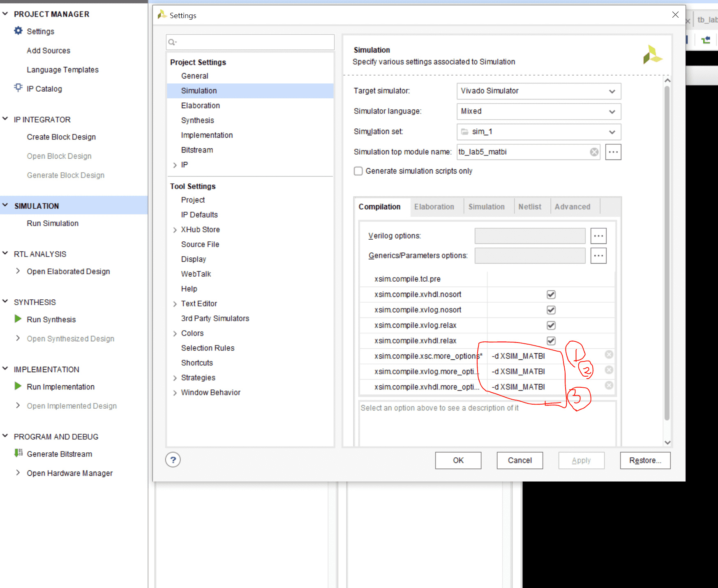Click Add Sources in Project Manager
The width and height of the screenshot is (718, 588).
pyautogui.click(x=48, y=51)
